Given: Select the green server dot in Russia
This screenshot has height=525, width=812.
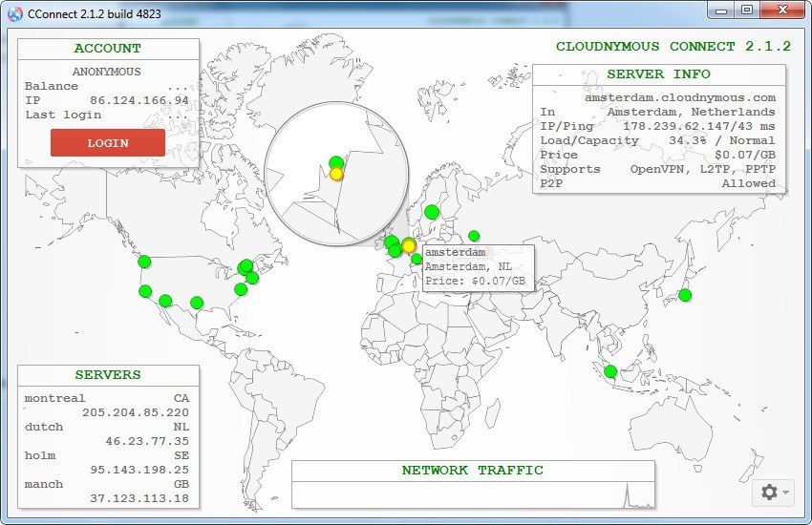Looking at the screenshot, I should [473, 236].
